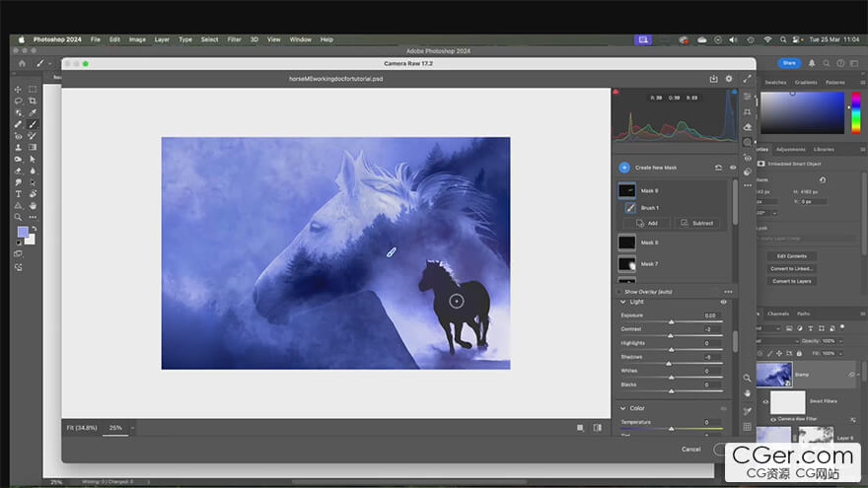
Task: Select the Brush tool in left toolbar
Action: 33,124
